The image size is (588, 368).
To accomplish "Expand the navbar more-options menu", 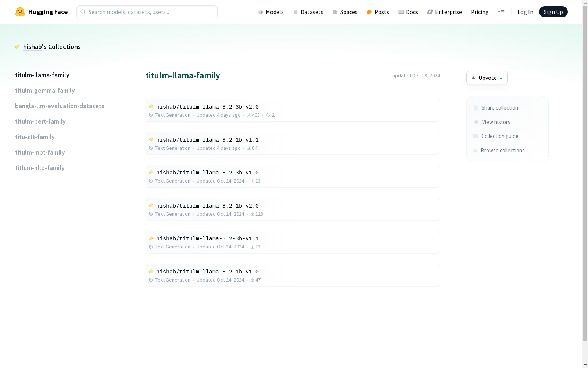I will tap(501, 12).
